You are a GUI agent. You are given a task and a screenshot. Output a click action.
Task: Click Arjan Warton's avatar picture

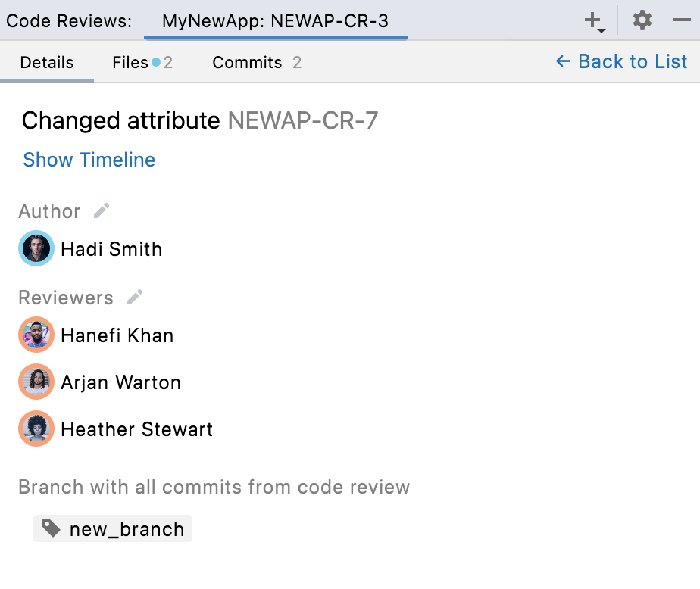(36, 382)
